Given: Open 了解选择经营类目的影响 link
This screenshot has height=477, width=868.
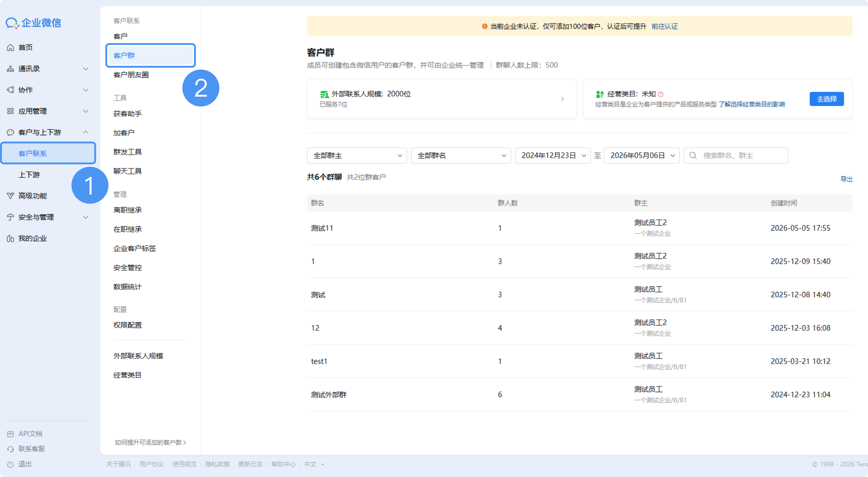Looking at the screenshot, I should tap(752, 104).
